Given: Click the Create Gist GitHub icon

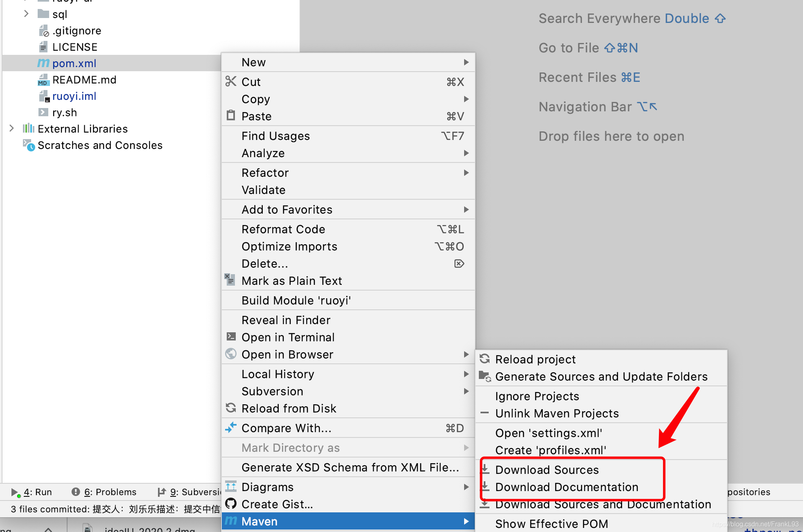Looking at the screenshot, I should (x=231, y=504).
